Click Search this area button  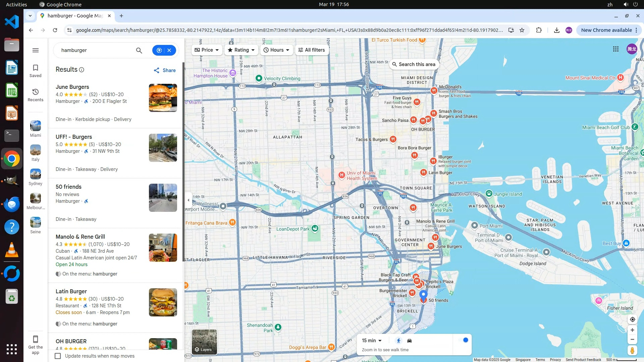pos(414,64)
